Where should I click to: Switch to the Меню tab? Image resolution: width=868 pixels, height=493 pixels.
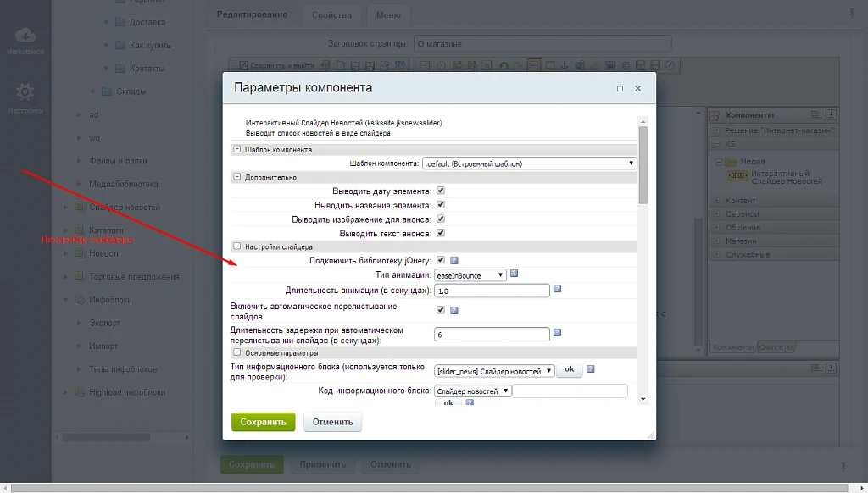pyautogui.click(x=388, y=15)
